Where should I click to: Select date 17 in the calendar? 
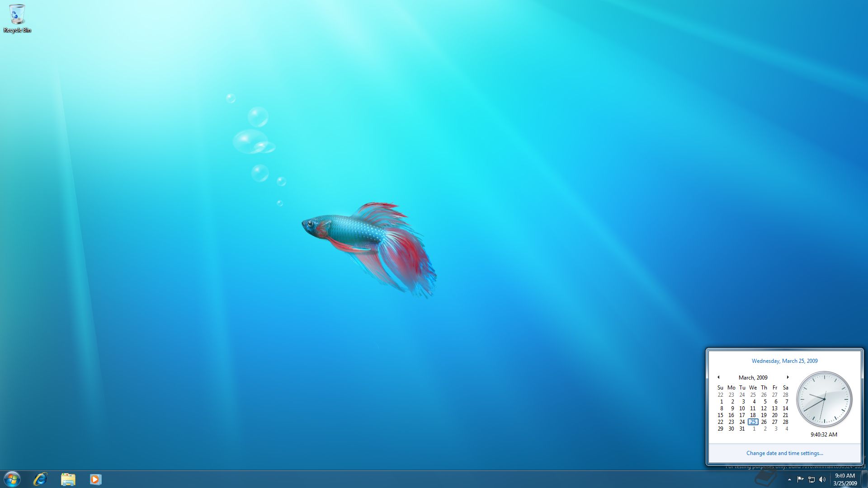tap(742, 415)
